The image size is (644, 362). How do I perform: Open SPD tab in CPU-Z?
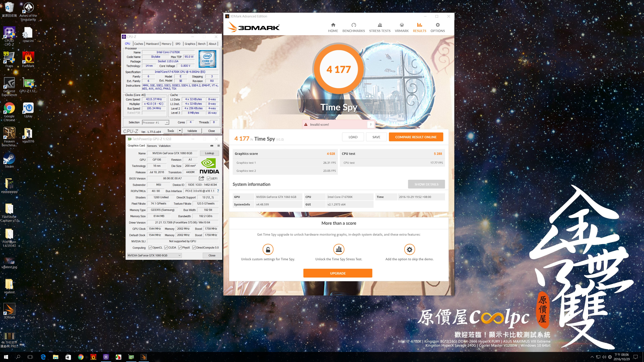[x=178, y=44]
